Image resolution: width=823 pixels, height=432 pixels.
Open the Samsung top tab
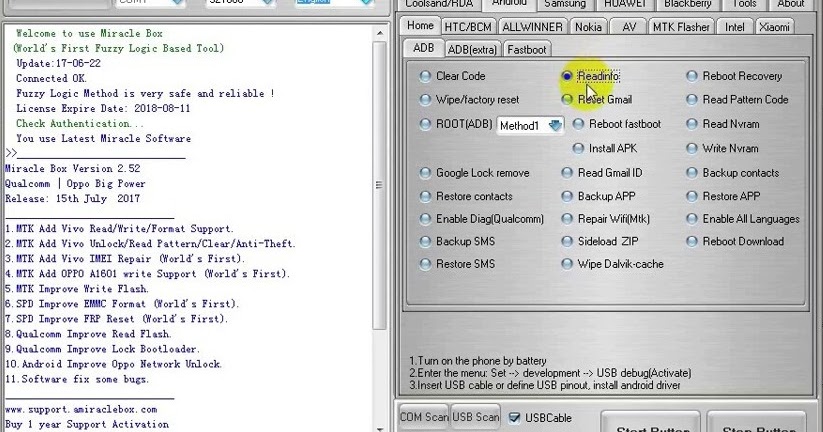[565, 4]
